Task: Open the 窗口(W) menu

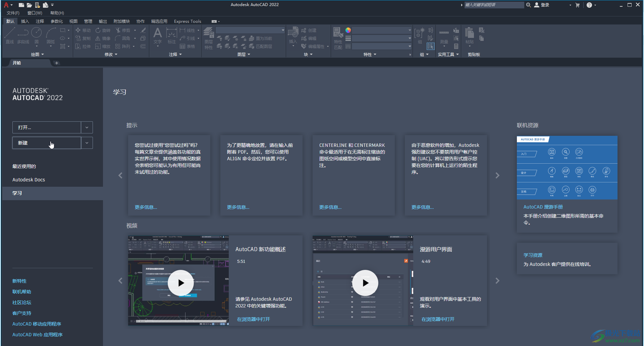Action: coord(35,13)
